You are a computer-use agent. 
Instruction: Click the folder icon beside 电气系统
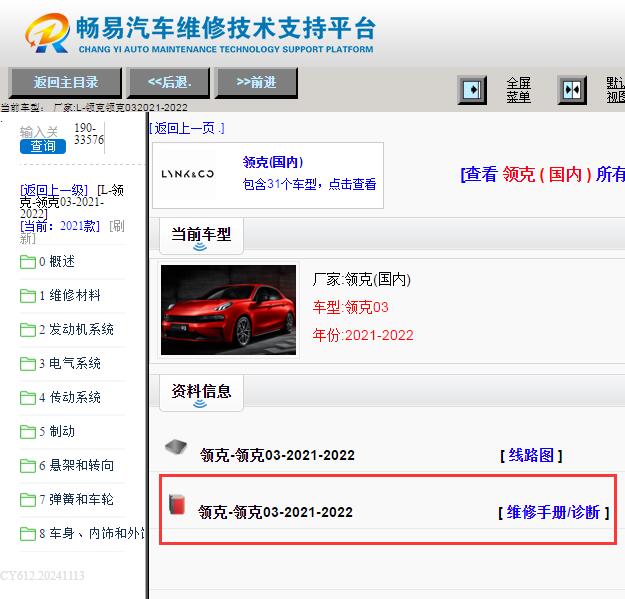pyautogui.click(x=28, y=364)
